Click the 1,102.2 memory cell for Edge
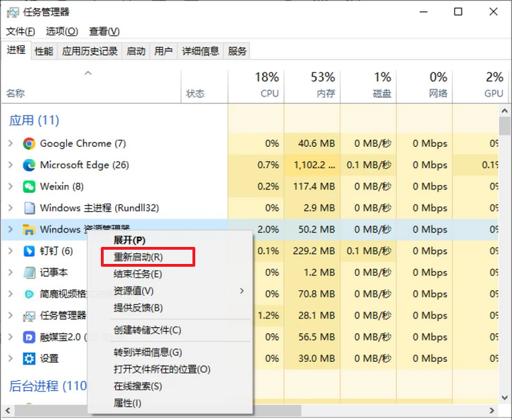The image size is (512, 420). [x=314, y=165]
